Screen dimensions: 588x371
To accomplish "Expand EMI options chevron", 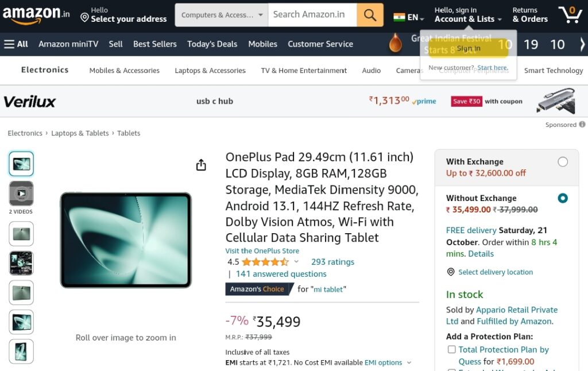I will (x=409, y=363).
